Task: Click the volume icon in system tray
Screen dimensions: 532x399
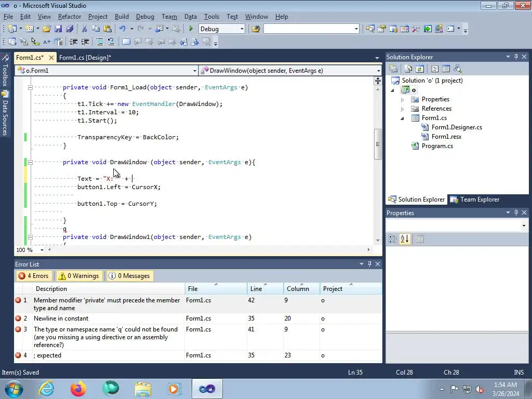Action: [x=480, y=389]
